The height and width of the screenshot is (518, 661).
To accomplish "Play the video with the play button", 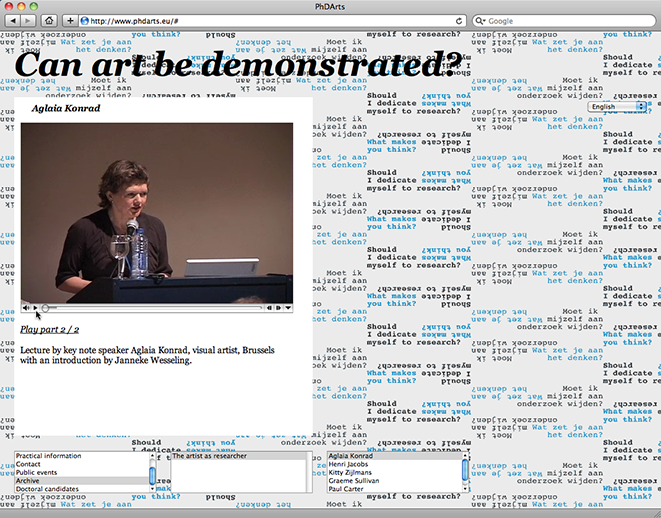I will tap(36, 308).
